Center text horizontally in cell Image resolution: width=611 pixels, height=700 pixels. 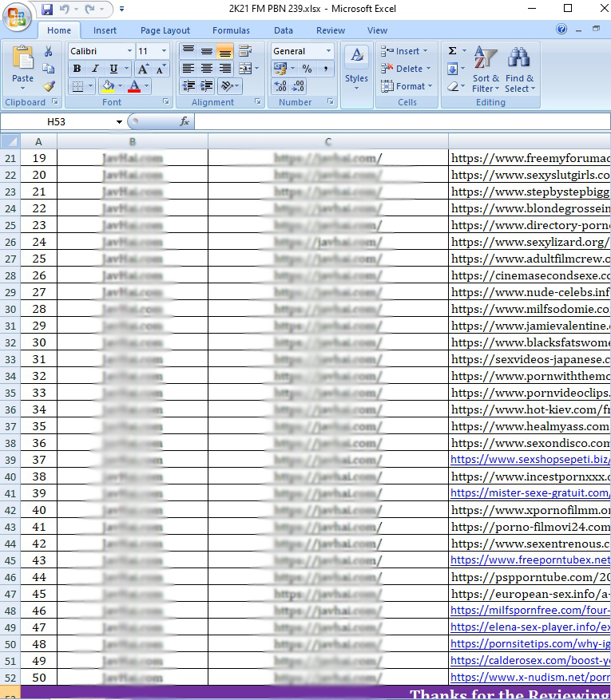[206, 69]
